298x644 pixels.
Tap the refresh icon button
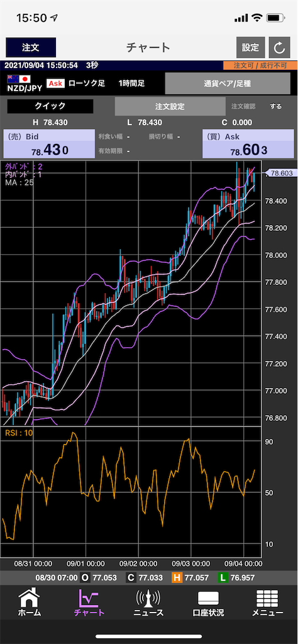280,48
